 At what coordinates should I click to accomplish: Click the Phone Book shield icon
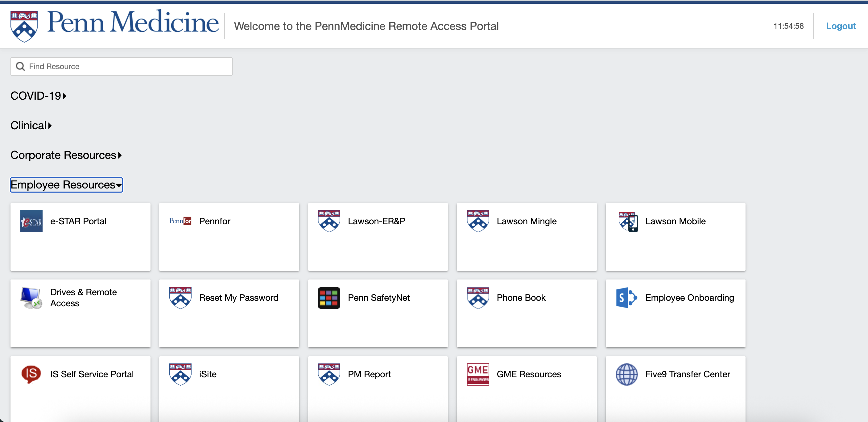478,298
